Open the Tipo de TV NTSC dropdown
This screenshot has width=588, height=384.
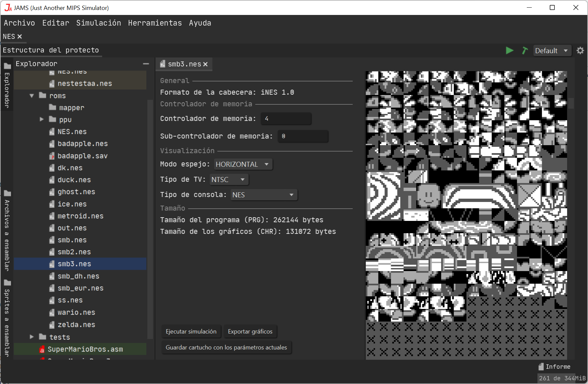pos(229,180)
